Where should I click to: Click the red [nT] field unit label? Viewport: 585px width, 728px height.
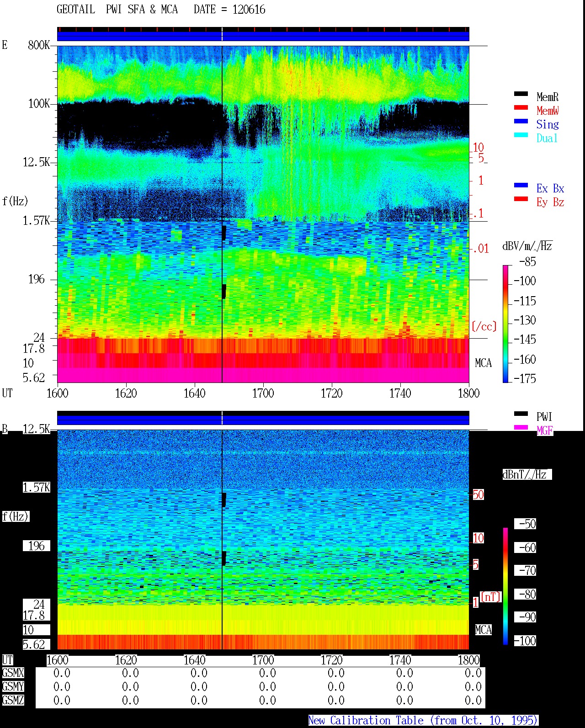(x=491, y=596)
